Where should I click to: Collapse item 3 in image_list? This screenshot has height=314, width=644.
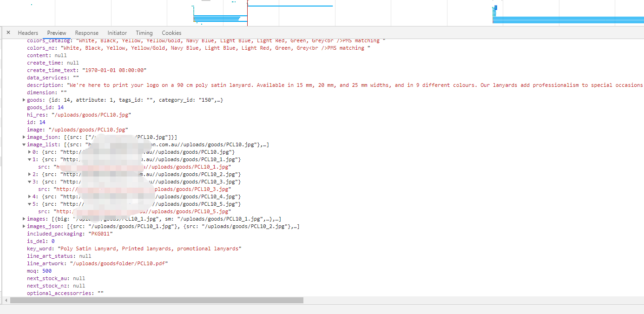30,181
